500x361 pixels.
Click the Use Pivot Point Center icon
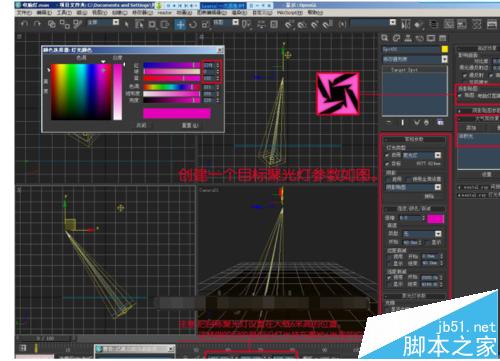click(246, 24)
